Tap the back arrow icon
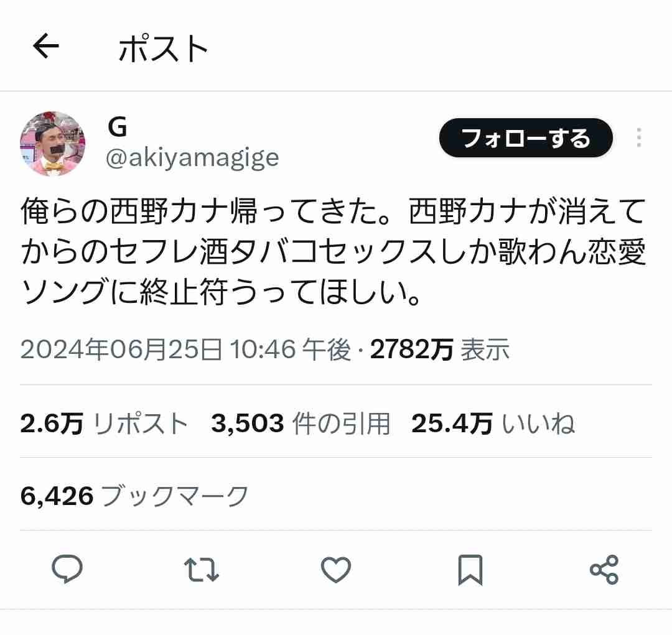Viewport: 672px width, 635px height. [46, 46]
